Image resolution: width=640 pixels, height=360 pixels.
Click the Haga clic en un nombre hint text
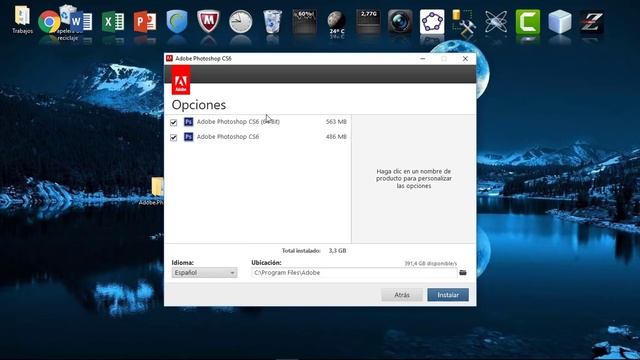pos(414,178)
